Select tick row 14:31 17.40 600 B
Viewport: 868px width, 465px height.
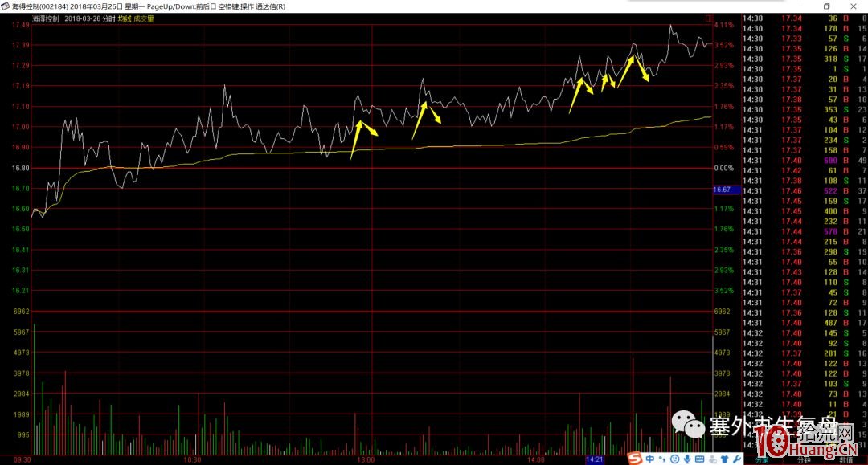(x=805, y=161)
